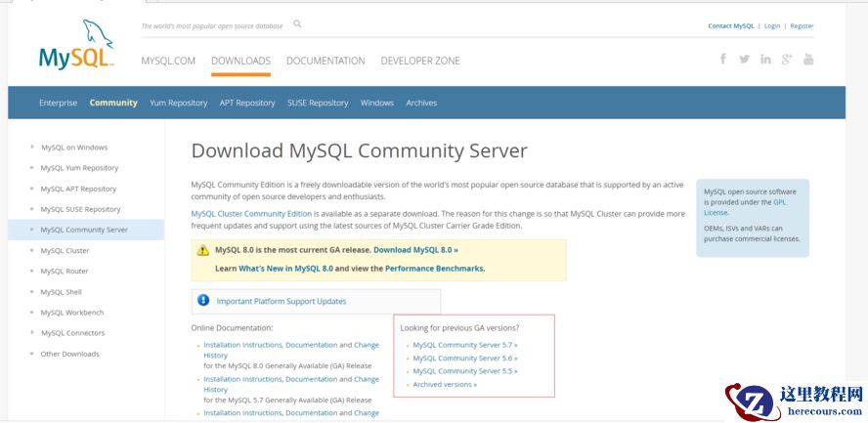Select Yum Repository in blue menu bar
The width and height of the screenshot is (868, 423).
(178, 103)
